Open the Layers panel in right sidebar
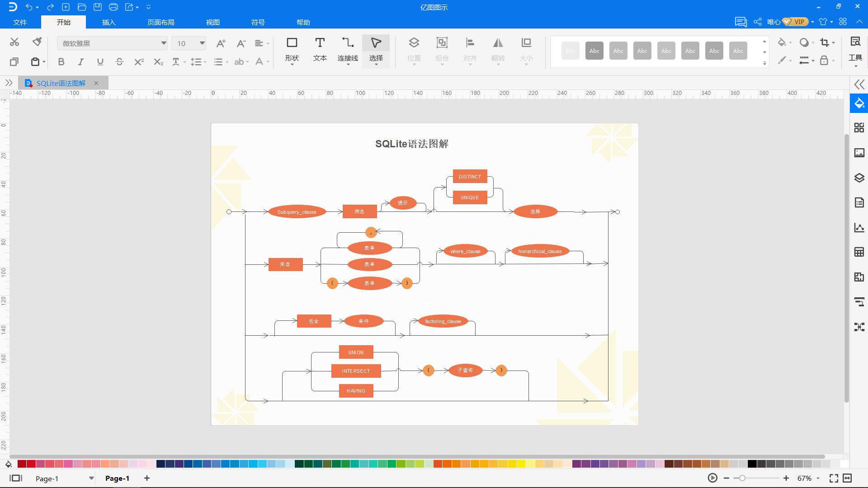The image size is (868, 488). tap(859, 178)
